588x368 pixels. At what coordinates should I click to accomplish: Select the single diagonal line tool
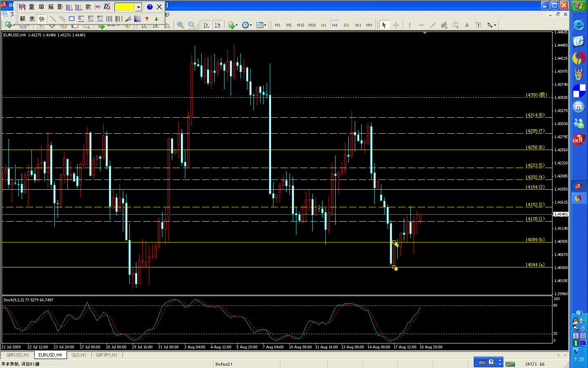click(x=53, y=19)
